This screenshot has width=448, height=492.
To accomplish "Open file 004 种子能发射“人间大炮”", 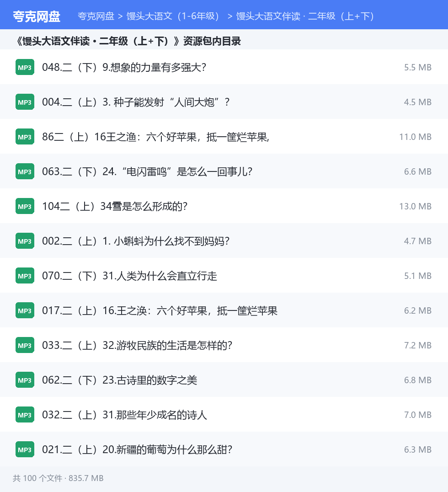I will (136, 102).
